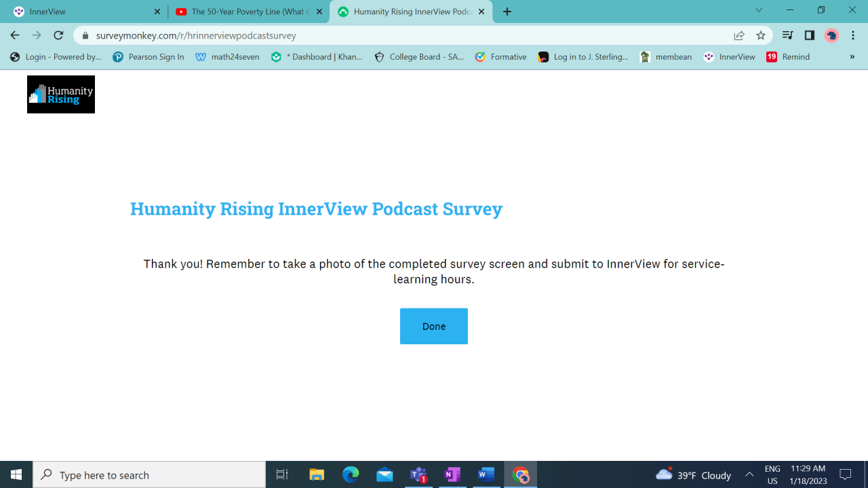Click the Thank you reminder message text
This screenshot has width=868, height=488.
pos(434,271)
